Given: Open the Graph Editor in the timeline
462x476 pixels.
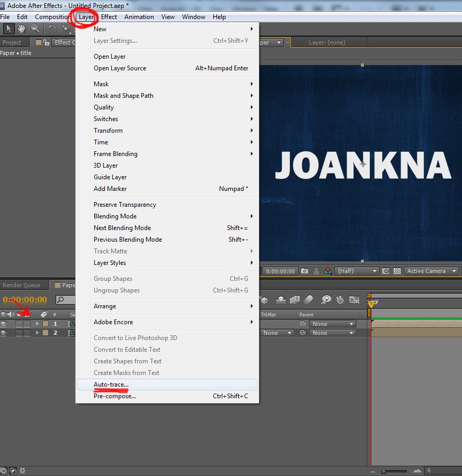Looking at the screenshot, I should [355, 299].
